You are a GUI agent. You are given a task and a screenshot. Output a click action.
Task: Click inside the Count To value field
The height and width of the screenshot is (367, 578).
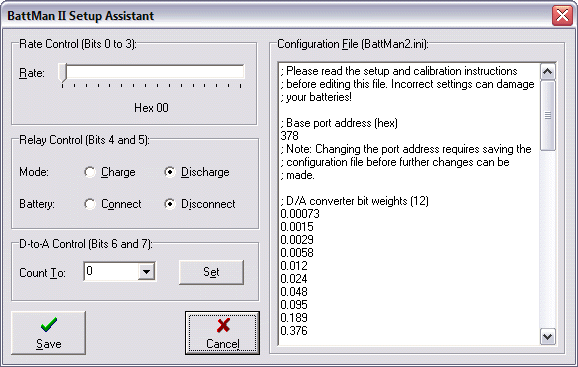coord(111,272)
